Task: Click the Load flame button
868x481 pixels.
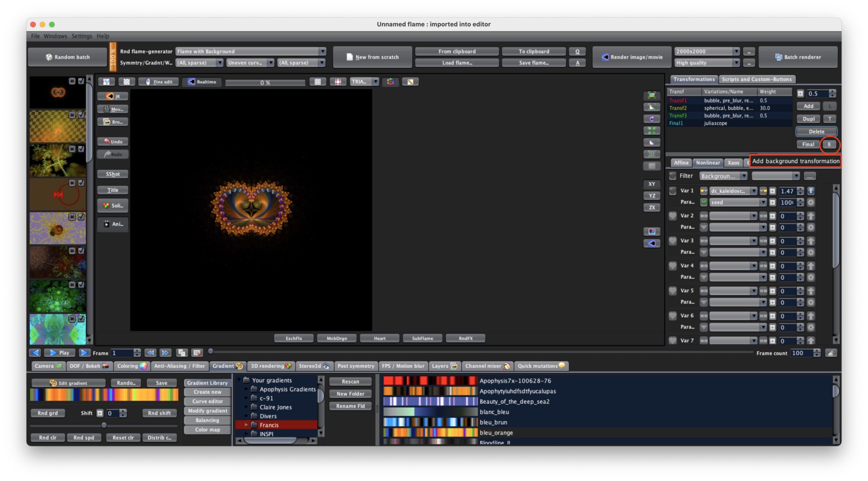Action: 457,63
